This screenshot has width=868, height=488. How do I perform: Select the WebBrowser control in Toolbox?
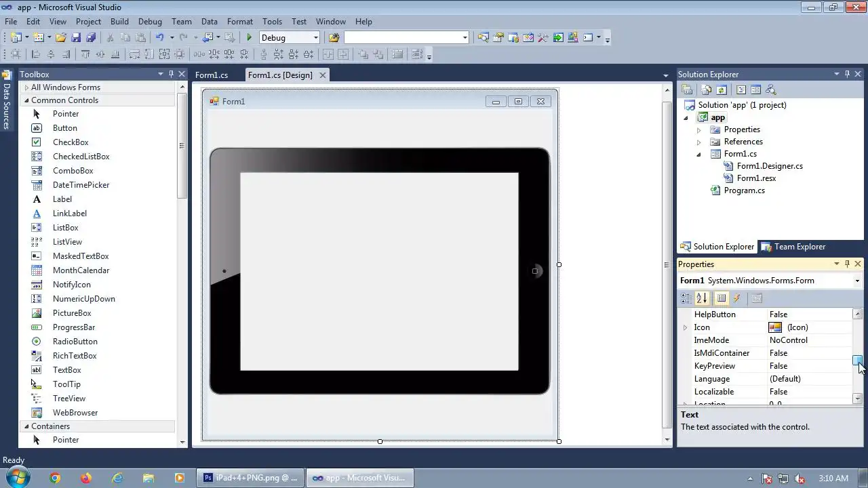[x=75, y=413]
